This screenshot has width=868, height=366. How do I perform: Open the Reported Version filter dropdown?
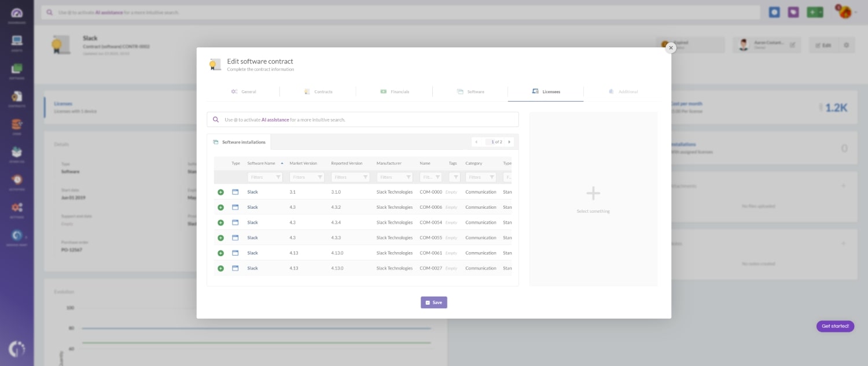pos(350,177)
